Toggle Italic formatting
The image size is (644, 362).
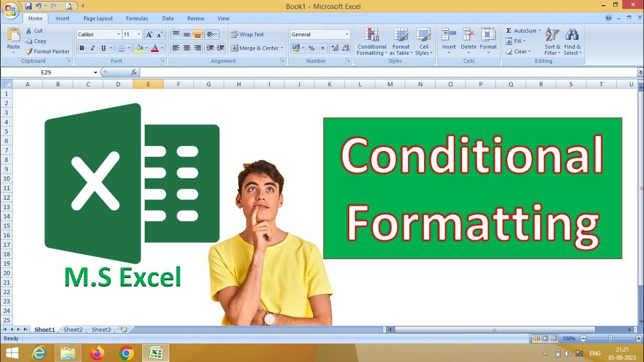pyautogui.click(x=93, y=48)
